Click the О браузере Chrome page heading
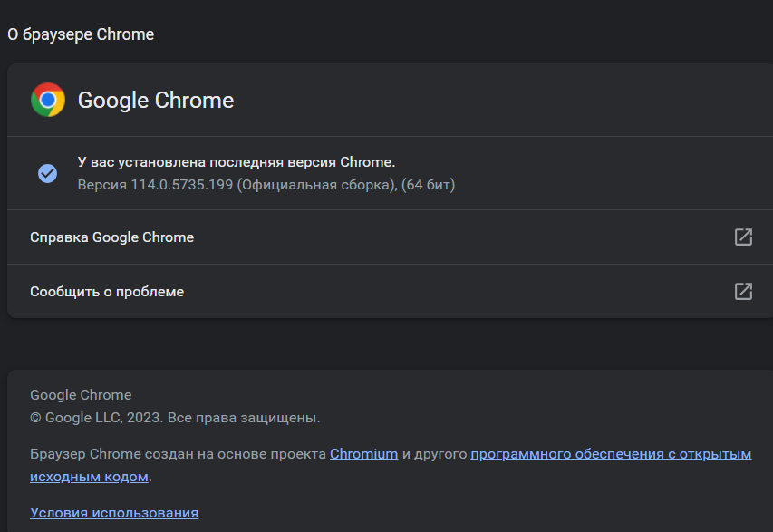Viewport: 773px width, 532px height. (81, 34)
